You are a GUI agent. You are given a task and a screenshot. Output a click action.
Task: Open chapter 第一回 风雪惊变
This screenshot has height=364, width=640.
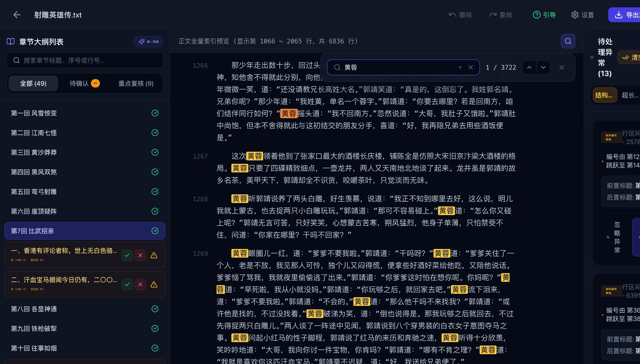pos(85,113)
